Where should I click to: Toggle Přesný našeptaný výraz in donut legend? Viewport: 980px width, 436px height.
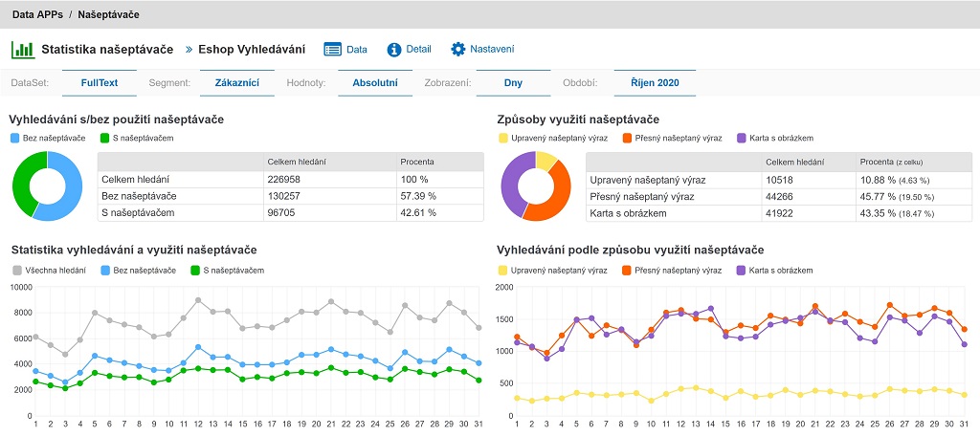(x=674, y=138)
